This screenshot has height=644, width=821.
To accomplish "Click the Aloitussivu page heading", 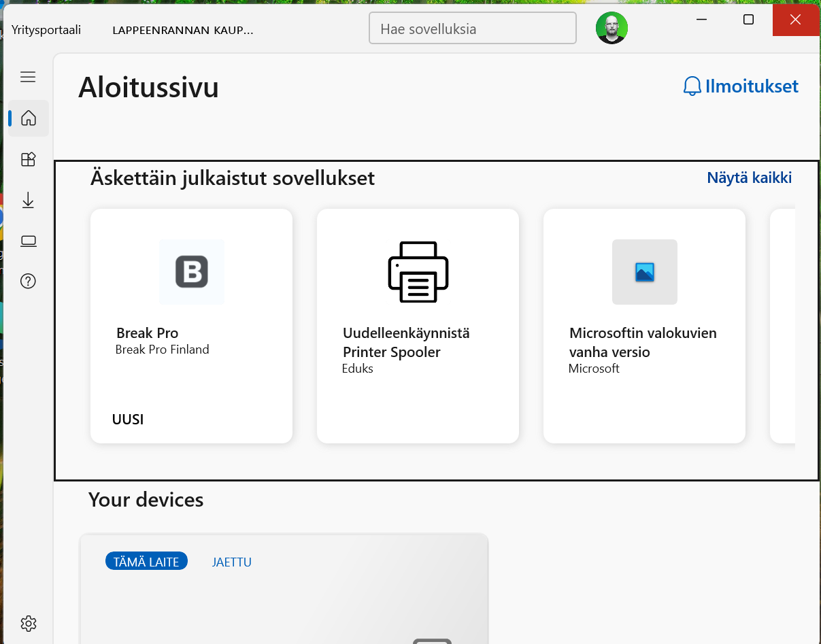I will tap(149, 88).
